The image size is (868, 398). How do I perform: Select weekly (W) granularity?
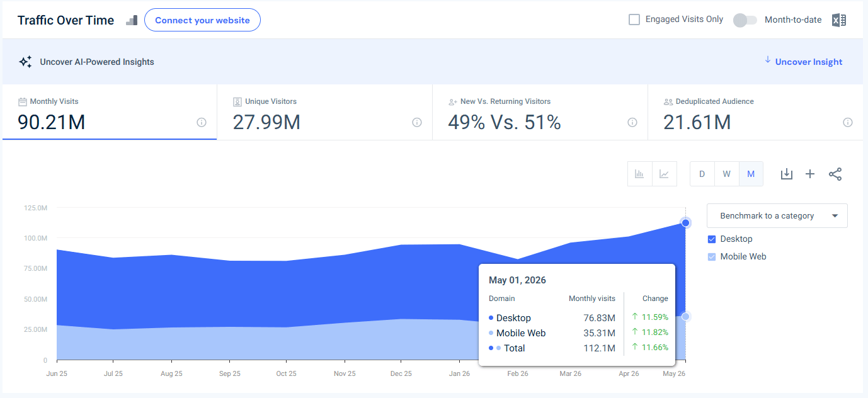click(x=726, y=174)
